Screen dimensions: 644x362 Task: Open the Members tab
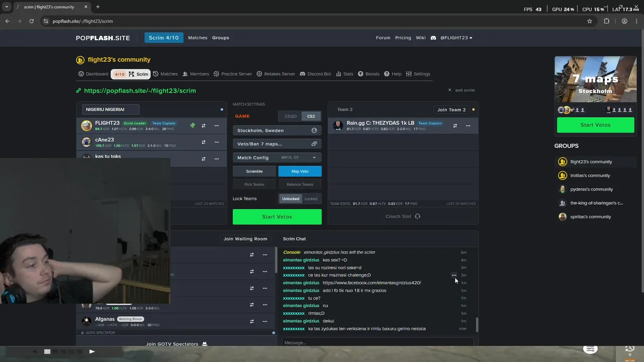click(x=196, y=74)
